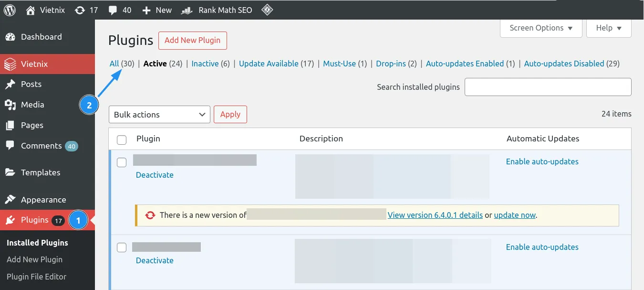Click the 'update now' link
This screenshot has width=644, height=290.
coord(515,215)
